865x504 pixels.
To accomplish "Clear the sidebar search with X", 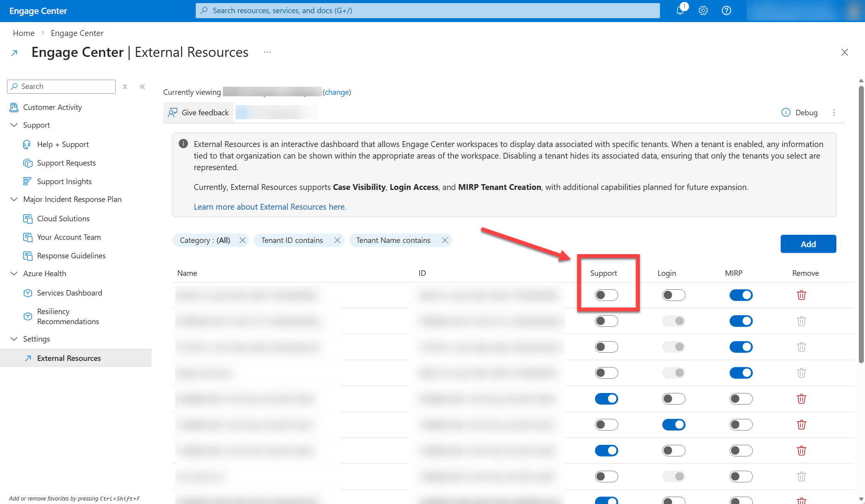I will tap(125, 87).
